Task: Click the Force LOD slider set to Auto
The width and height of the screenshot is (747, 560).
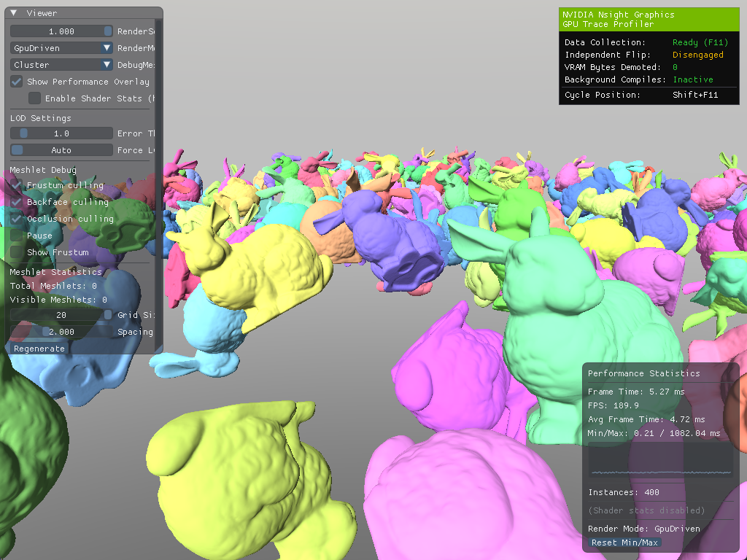Action: click(x=62, y=150)
